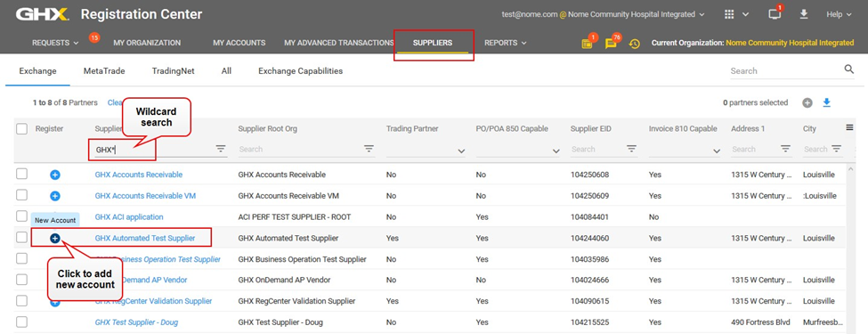Open Supplier name column filter icon
Image resolution: width=868 pixels, height=334 pixels.
pos(221,149)
